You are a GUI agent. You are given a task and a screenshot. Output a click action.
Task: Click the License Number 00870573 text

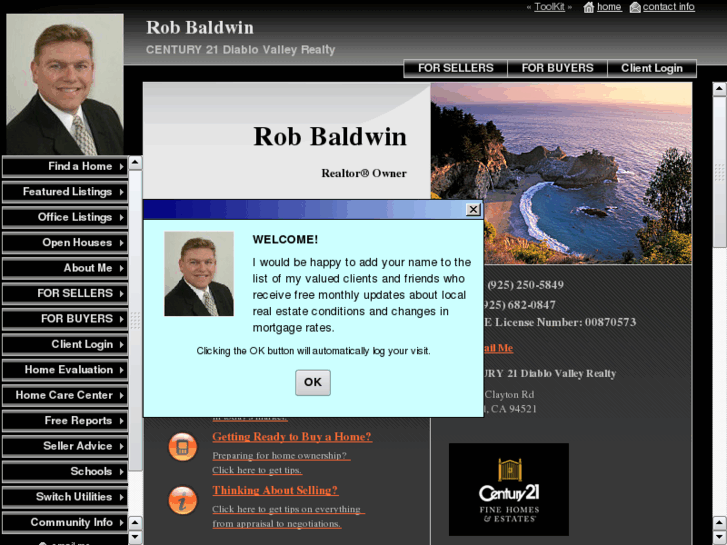click(x=560, y=322)
